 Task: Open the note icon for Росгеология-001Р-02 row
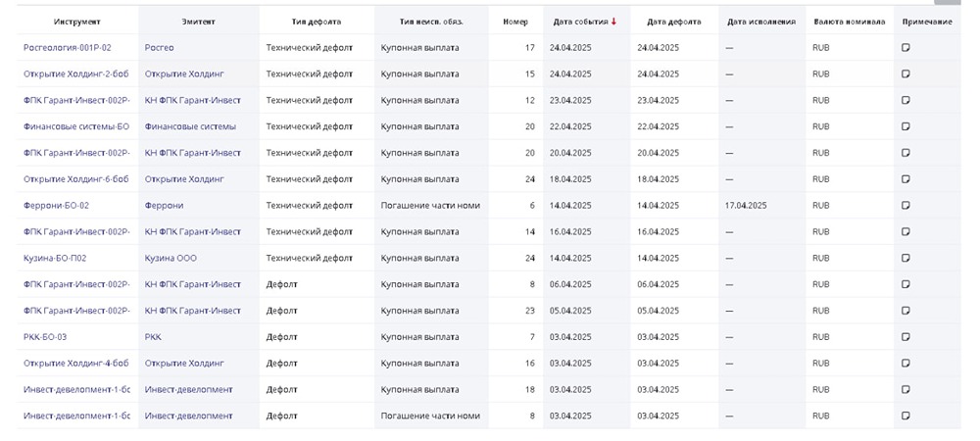[906, 47]
